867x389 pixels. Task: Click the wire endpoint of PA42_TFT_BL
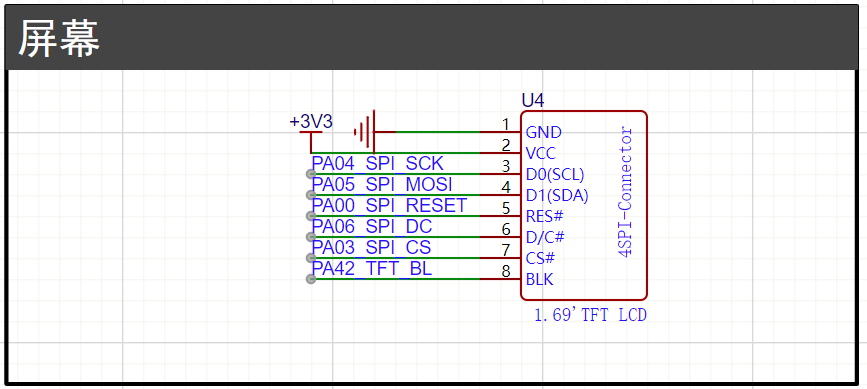311,280
